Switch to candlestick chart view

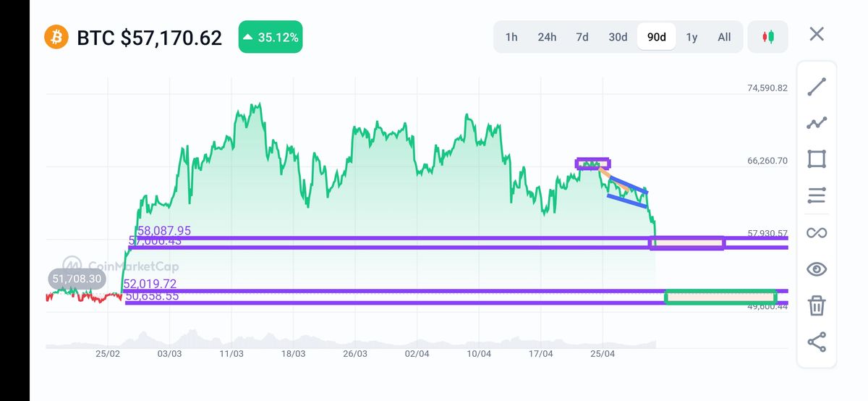[x=767, y=37]
